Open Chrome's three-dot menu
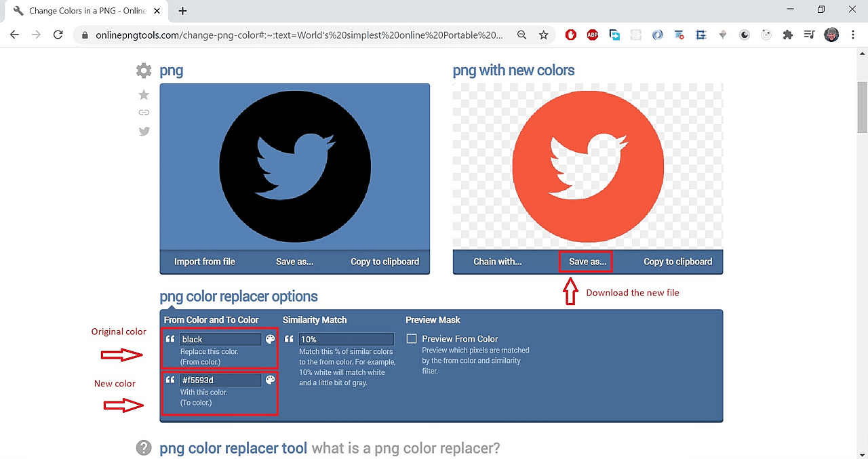This screenshot has height=459, width=868. click(852, 35)
